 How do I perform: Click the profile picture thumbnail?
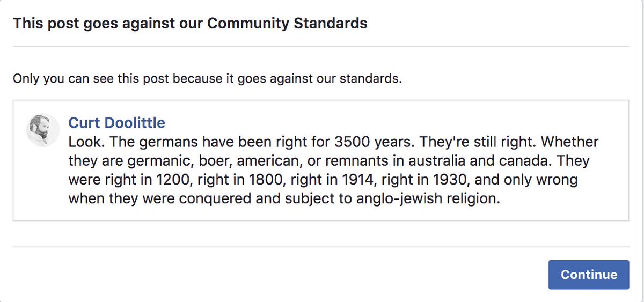click(43, 130)
